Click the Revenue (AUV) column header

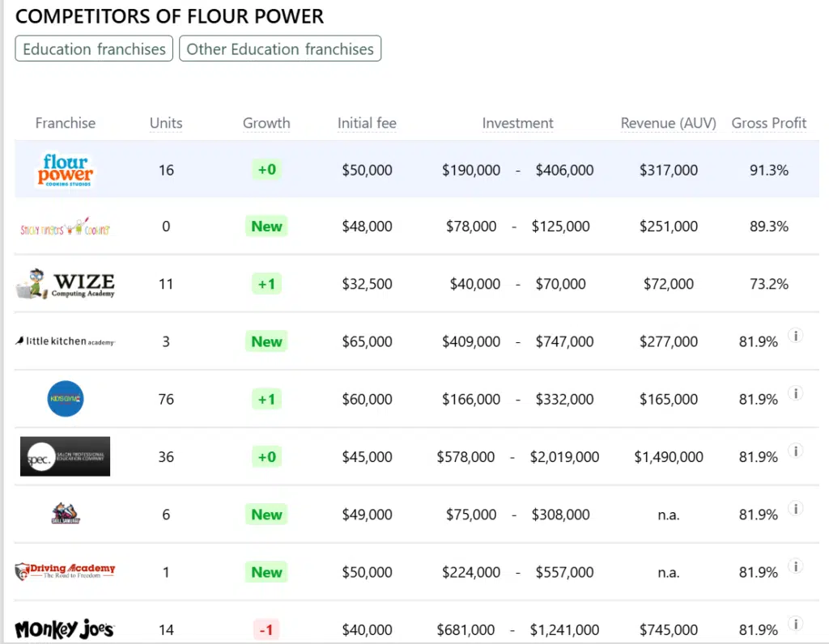point(668,123)
